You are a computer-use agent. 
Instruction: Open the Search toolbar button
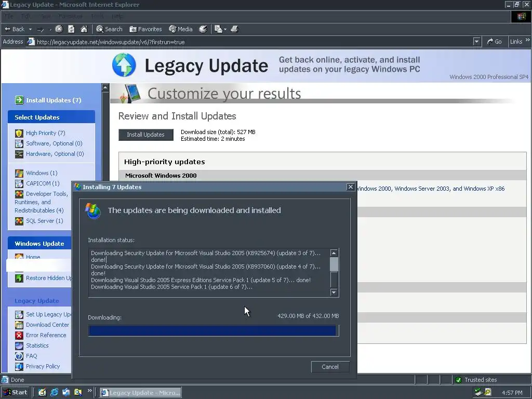point(109,29)
